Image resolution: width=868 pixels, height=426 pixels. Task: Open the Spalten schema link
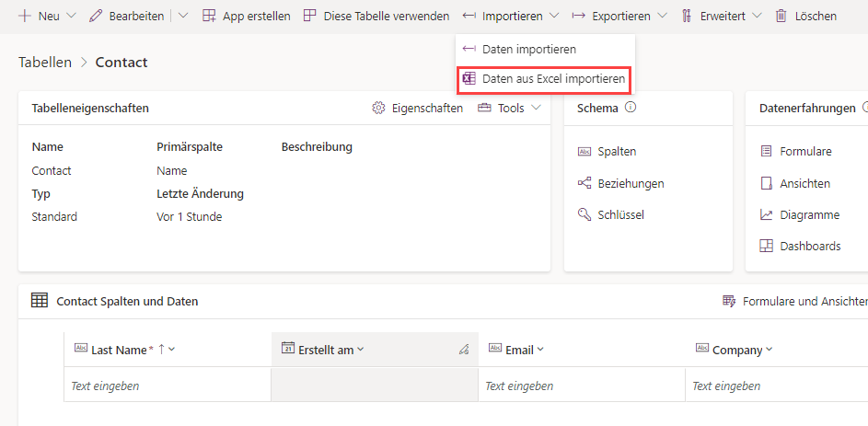click(616, 152)
